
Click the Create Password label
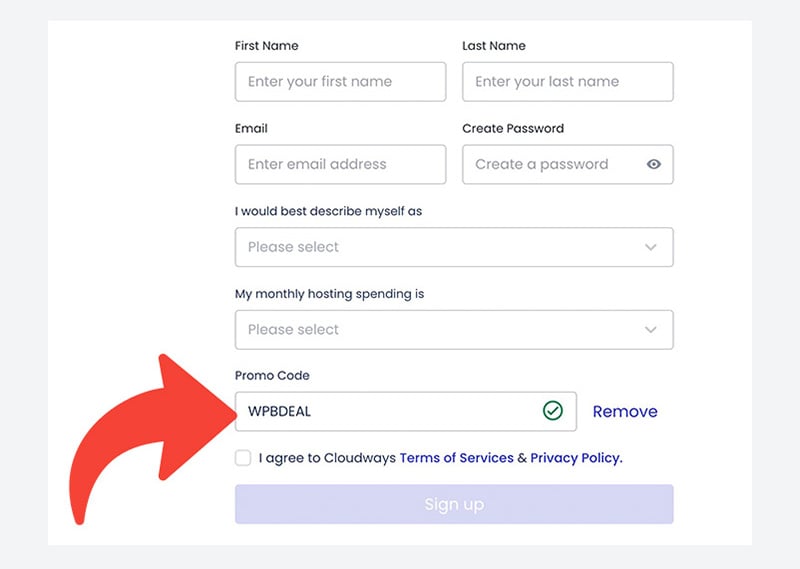[513, 128]
